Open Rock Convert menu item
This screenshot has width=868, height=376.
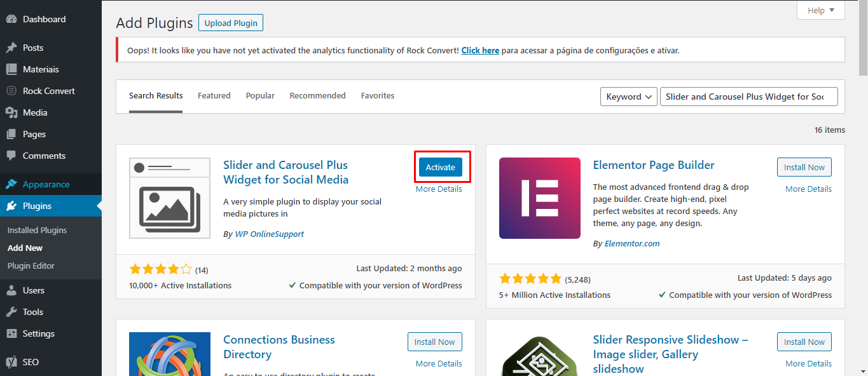click(51, 91)
